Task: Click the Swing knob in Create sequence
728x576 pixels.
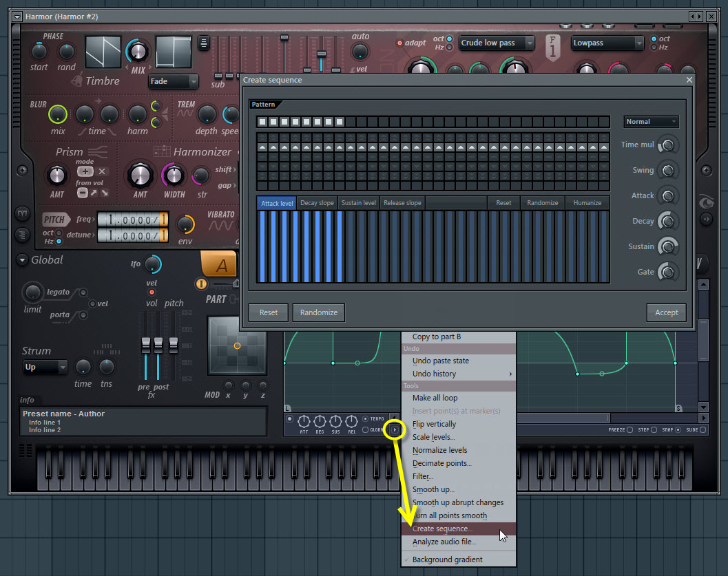Action: (667, 171)
